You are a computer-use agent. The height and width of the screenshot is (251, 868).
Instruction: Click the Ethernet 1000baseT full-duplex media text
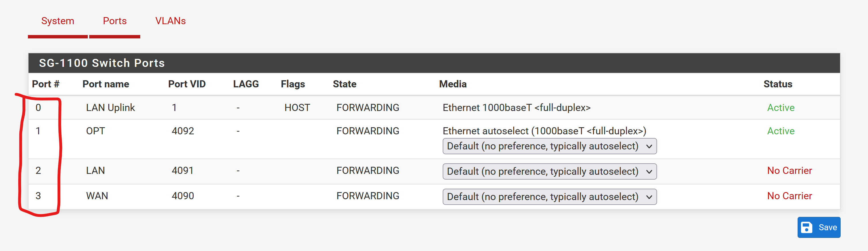(516, 108)
